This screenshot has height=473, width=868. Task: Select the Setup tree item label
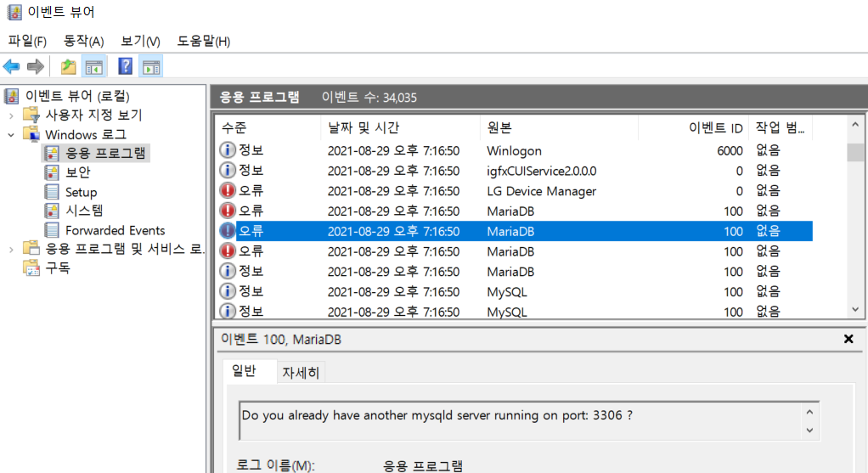click(x=81, y=192)
